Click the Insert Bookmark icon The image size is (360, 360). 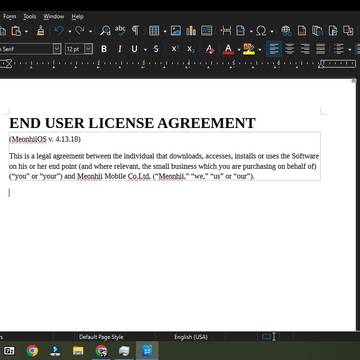pyautogui.click(x=333, y=31)
